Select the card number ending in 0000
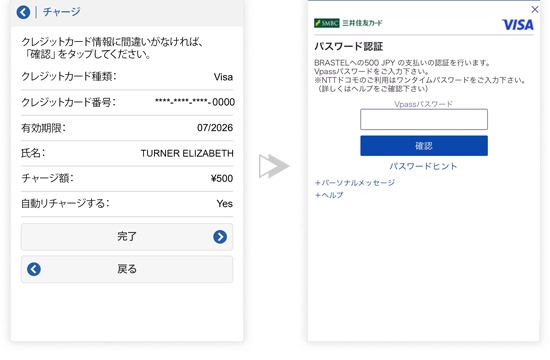The image size is (550, 360). pos(195,102)
